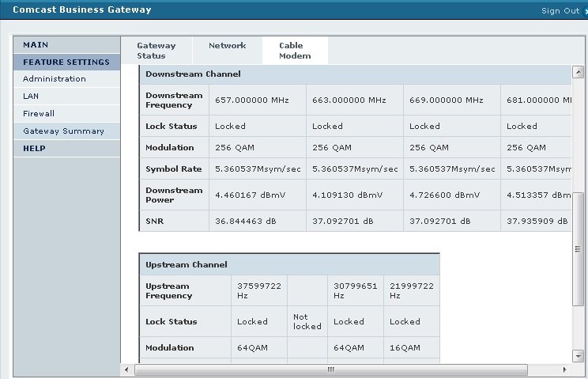
Task: Click the horizontal scrollbar right arrow
Action: pyautogui.click(x=565, y=370)
